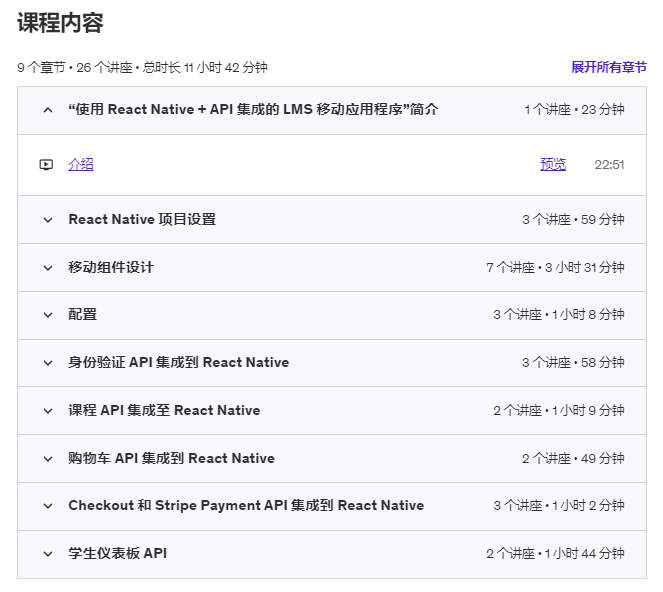This screenshot has height=592, width=663.
Task: Click the 22:51 lecture duration
Action: pos(609,164)
